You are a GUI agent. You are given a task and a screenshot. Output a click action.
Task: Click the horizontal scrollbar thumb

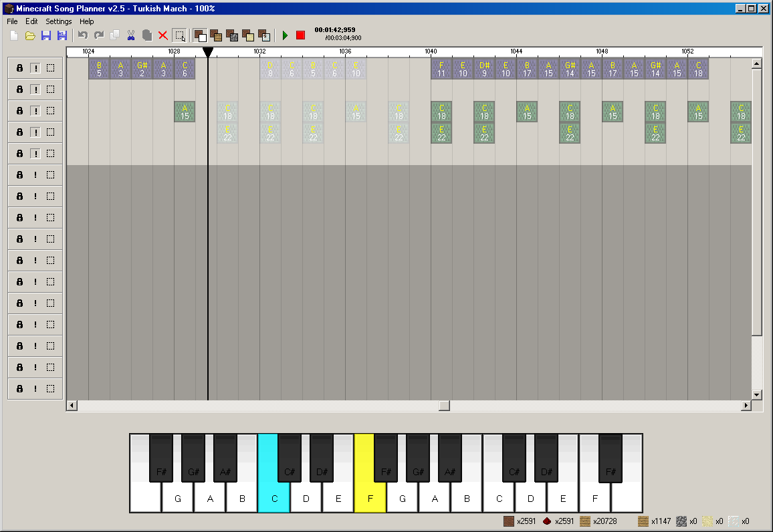[444, 406]
